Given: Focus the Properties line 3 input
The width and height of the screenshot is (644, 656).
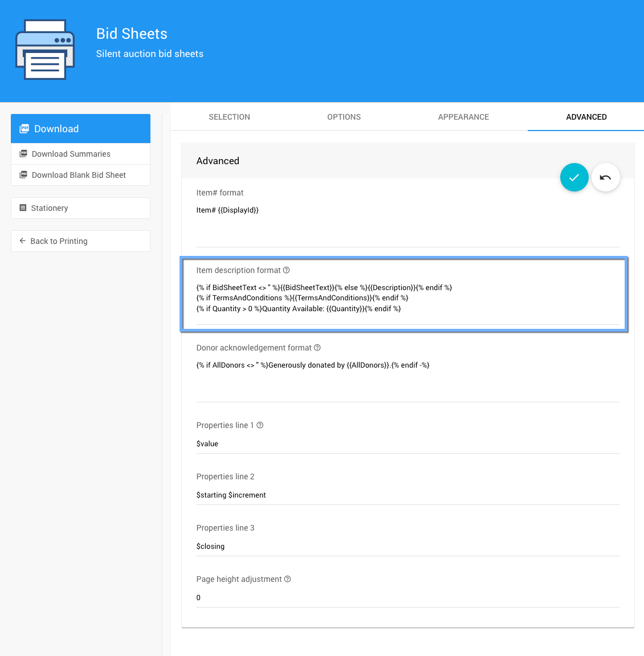Looking at the screenshot, I should (407, 546).
